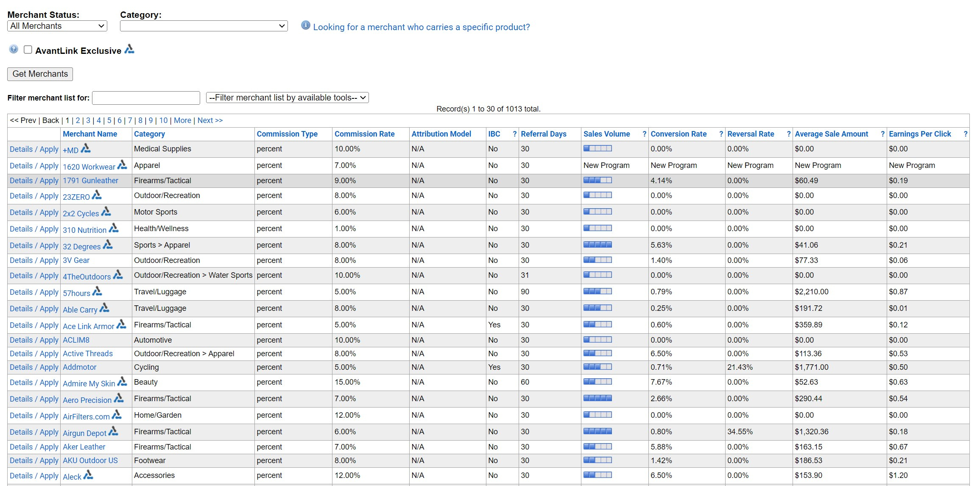Sort by Commission Rate column header
Viewport: 980px width, 486px height.
point(365,134)
